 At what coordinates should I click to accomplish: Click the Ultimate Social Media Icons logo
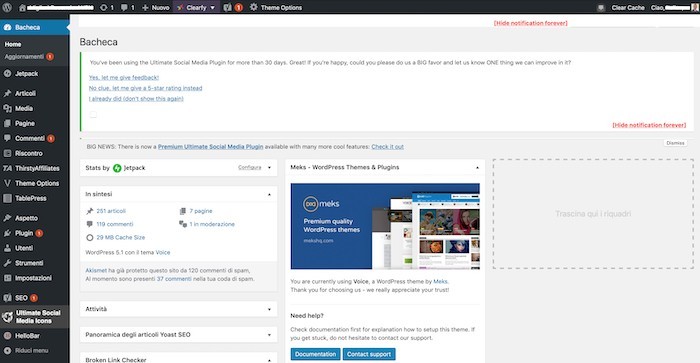[x=8, y=317]
